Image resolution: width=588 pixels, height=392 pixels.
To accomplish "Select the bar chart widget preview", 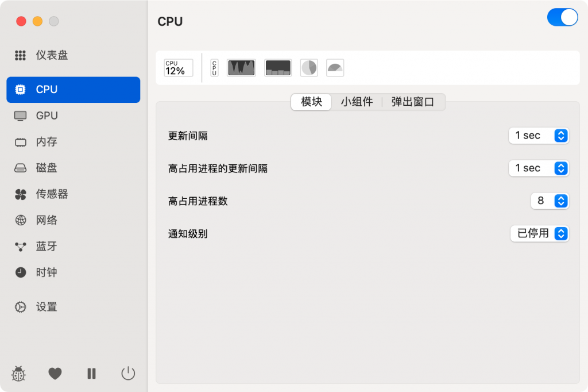I will pyautogui.click(x=278, y=67).
